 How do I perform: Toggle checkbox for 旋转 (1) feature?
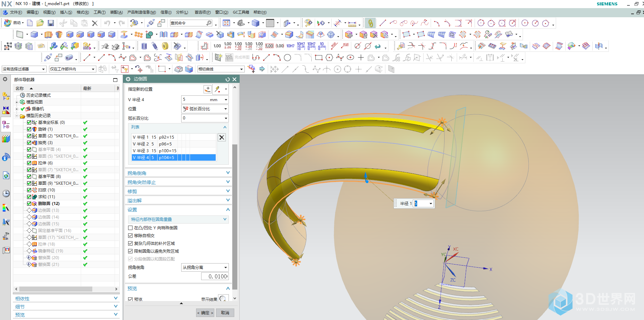(x=29, y=129)
